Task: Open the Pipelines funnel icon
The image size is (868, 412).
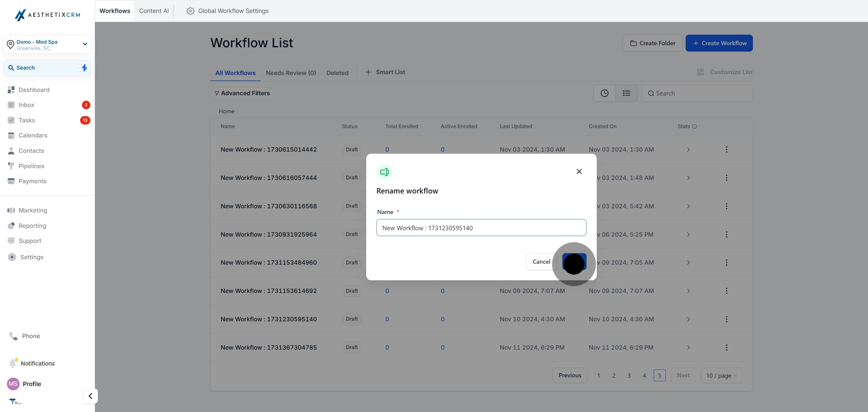Action: pos(11,166)
